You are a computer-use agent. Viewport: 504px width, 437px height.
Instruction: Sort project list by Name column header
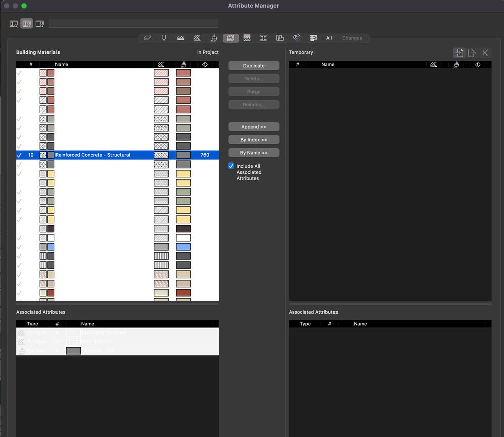[x=62, y=64]
